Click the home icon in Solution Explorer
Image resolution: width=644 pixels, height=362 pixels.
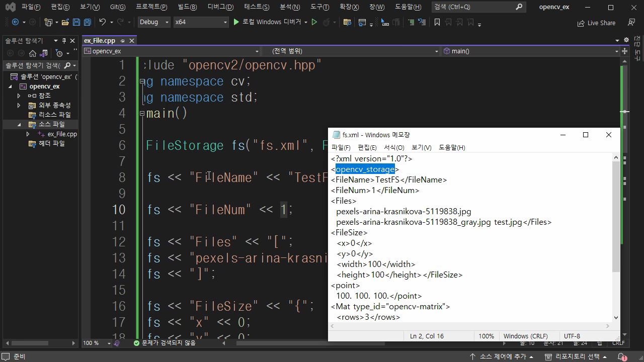pyautogui.click(x=33, y=53)
